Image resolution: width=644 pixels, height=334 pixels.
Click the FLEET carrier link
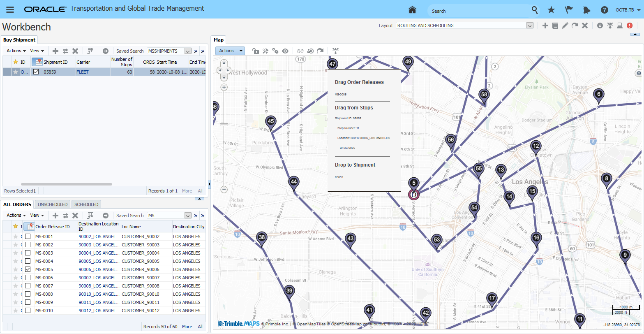[82, 72]
